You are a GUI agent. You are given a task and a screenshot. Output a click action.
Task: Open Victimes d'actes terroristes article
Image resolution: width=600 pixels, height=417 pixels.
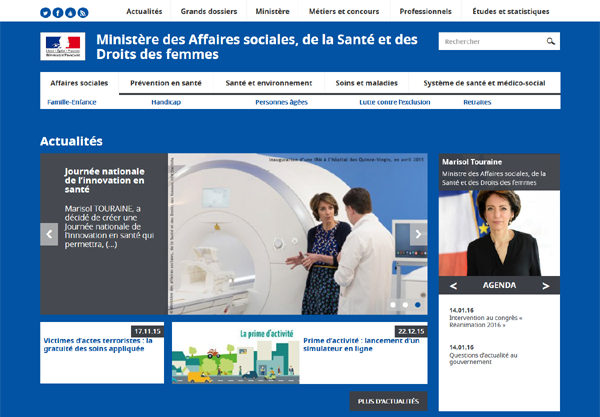[x=98, y=345]
